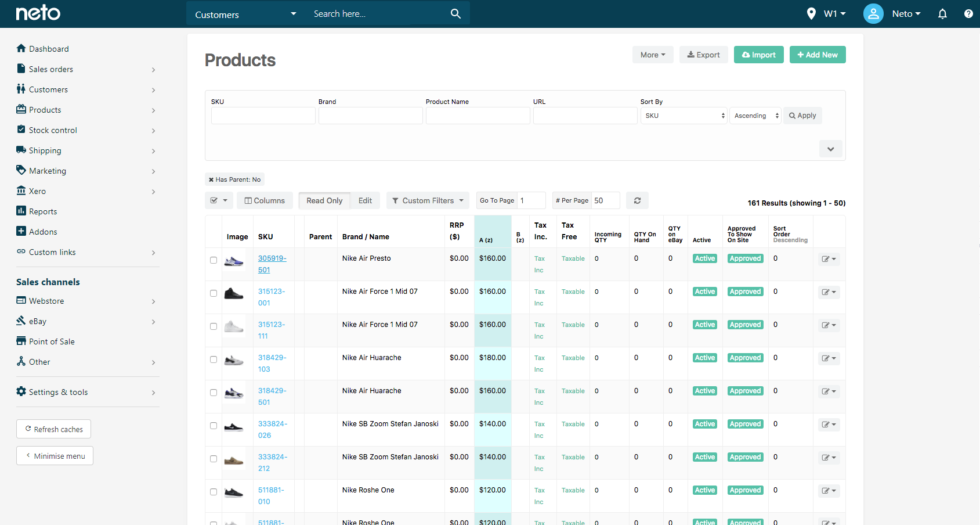This screenshot has height=525, width=980.
Task: Remove the Has Parent: No filter
Action: [x=211, y=180]
